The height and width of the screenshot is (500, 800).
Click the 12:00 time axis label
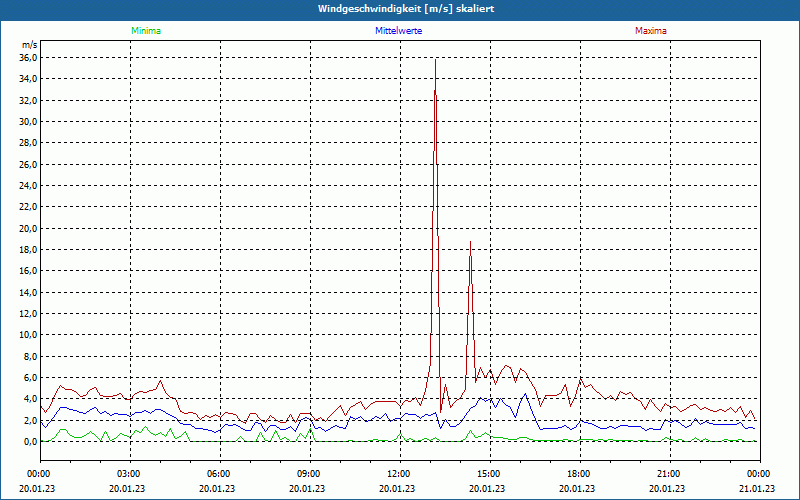click(x=400, y=474)
